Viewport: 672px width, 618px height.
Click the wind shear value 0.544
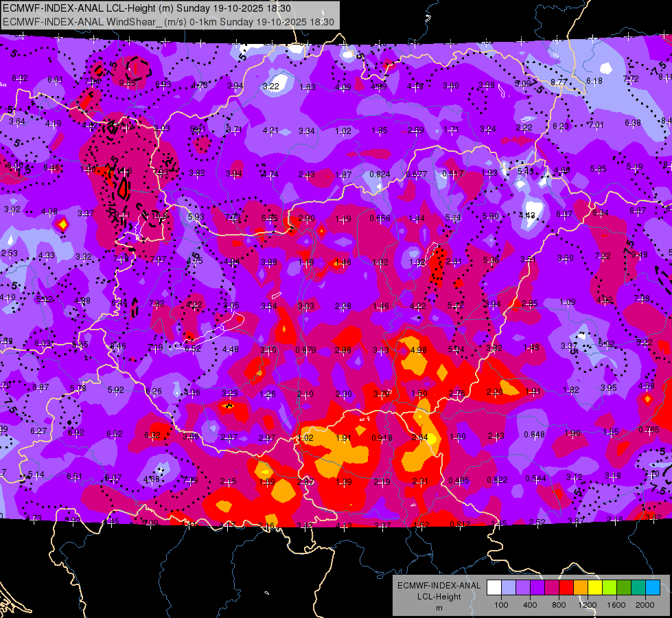(535, 478)
